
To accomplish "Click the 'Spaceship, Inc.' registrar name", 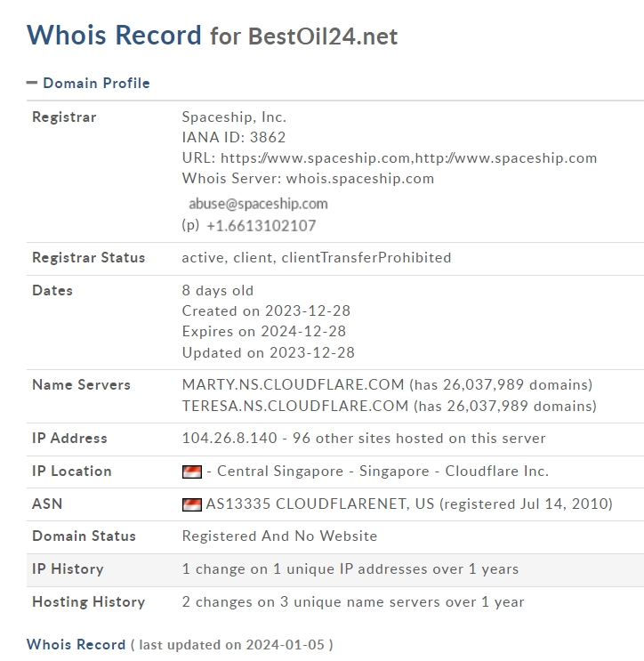I will click(234, 117).
